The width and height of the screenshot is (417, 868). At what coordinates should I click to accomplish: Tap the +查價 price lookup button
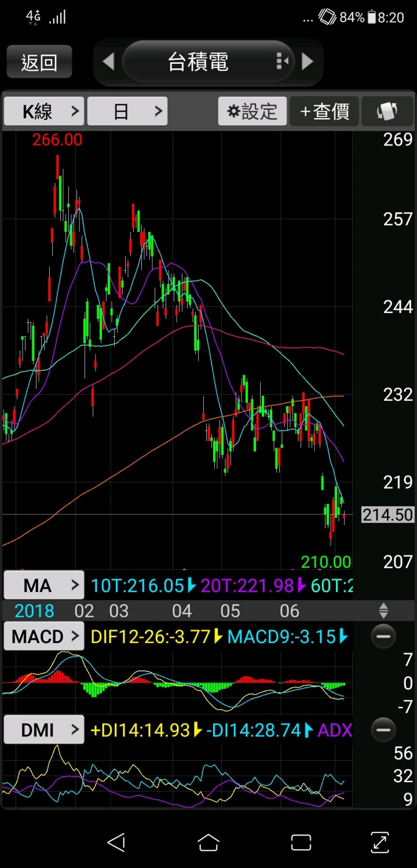click(x=324, y=111)
